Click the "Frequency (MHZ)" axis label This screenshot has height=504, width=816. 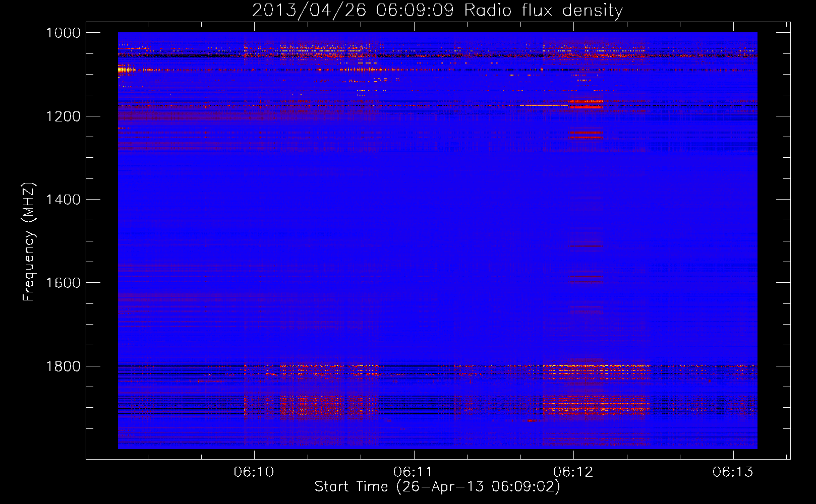29,241
